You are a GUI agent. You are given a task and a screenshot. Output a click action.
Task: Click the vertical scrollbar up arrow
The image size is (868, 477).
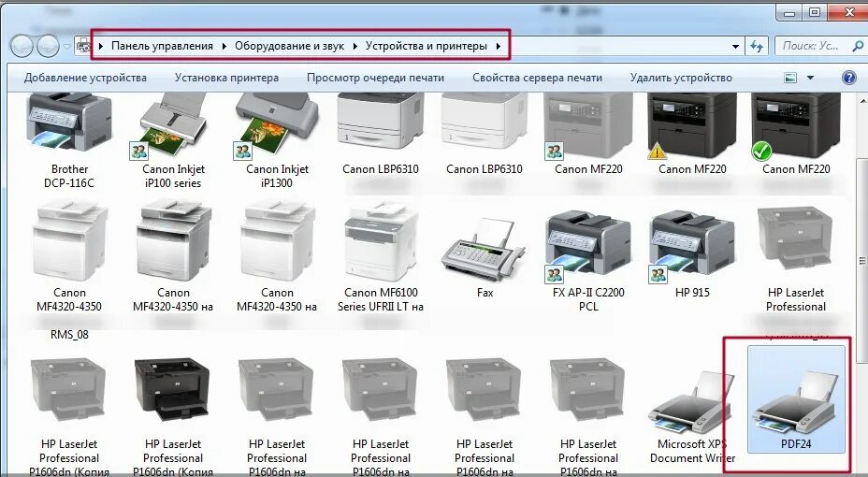tap(862, 101)
